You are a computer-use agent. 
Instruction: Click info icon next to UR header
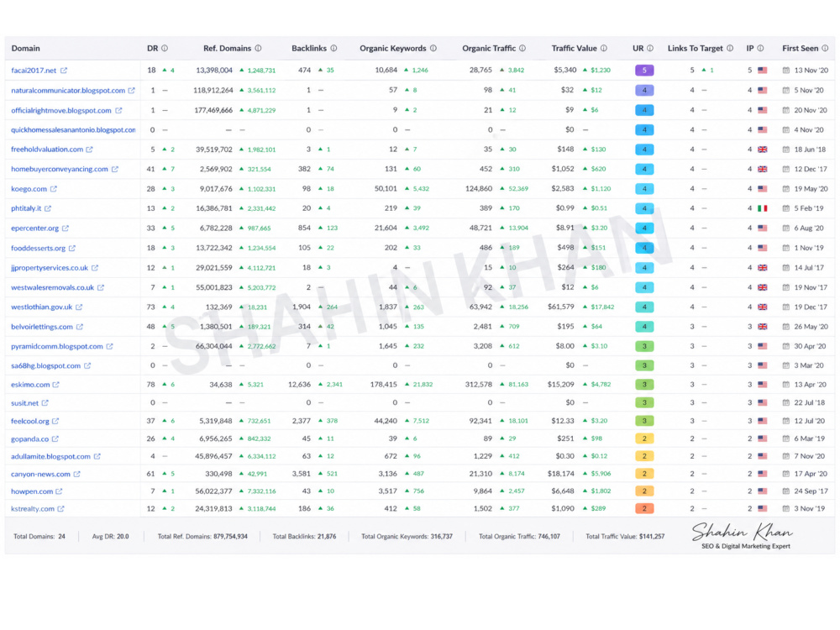point(650,48)
